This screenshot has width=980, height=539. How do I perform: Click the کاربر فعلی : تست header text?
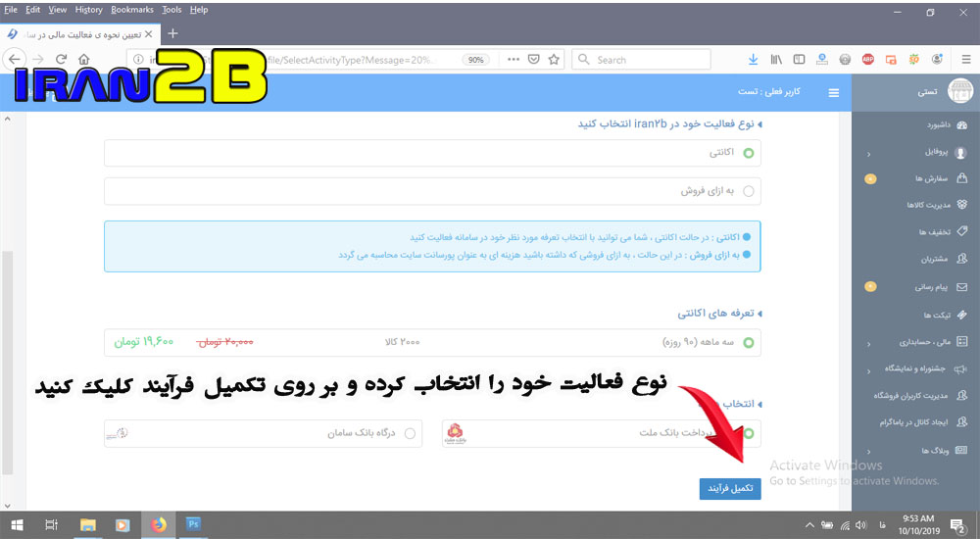coord(769,91)
